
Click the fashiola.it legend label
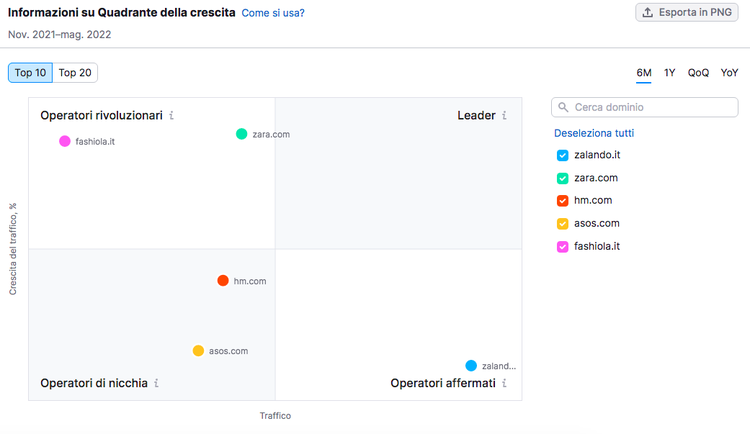pyautogui.click(x=597, y=246)
